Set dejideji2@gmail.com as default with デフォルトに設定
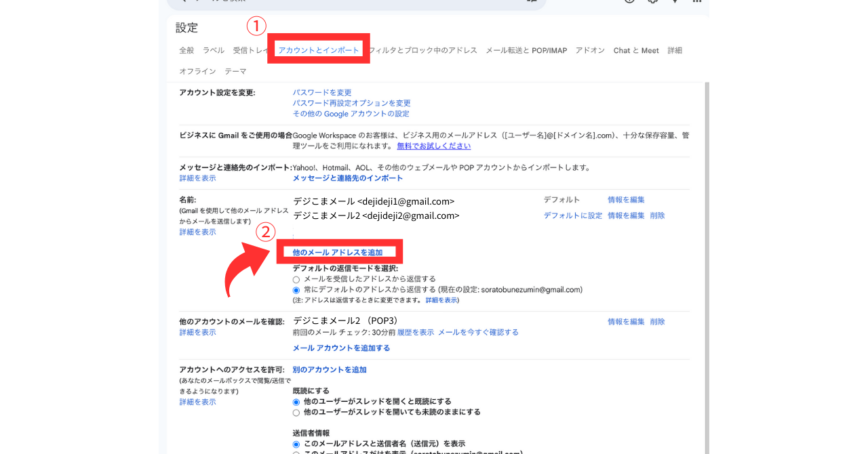The image size is (868, 454). click(572, 215)
